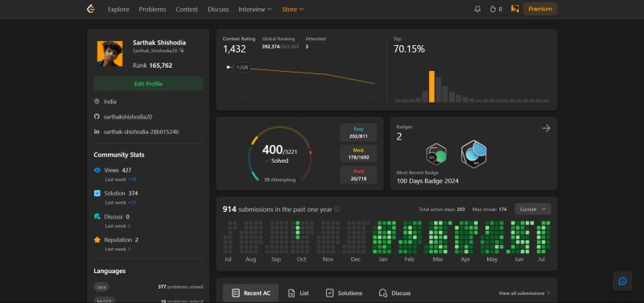Expand the Store dropdown menu
Screen dimensions: 644x303
click(293, 9)
